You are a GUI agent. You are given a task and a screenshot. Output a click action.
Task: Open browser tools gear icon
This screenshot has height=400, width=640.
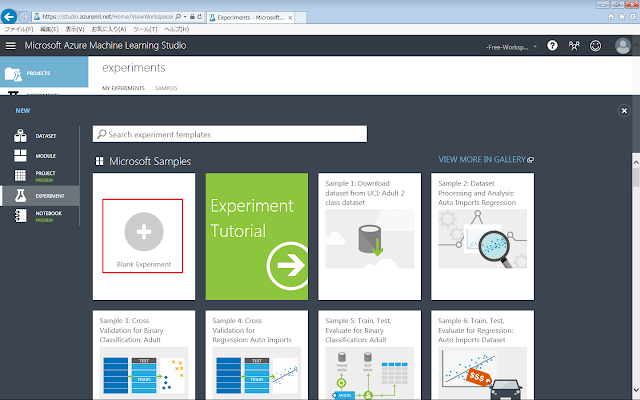pyautogui.click(x=633, y=17)
